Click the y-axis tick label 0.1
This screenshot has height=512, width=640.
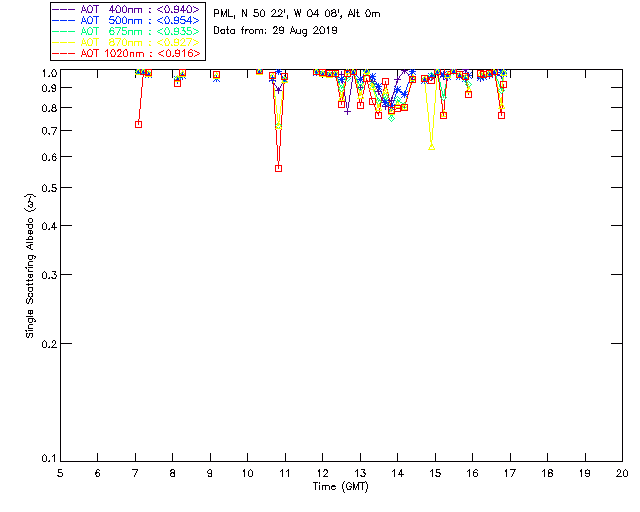[x=49, y=459]
